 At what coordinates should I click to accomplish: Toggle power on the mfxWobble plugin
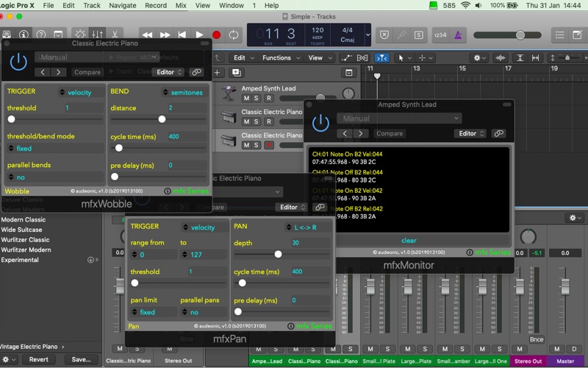click(x=18, y=62)
